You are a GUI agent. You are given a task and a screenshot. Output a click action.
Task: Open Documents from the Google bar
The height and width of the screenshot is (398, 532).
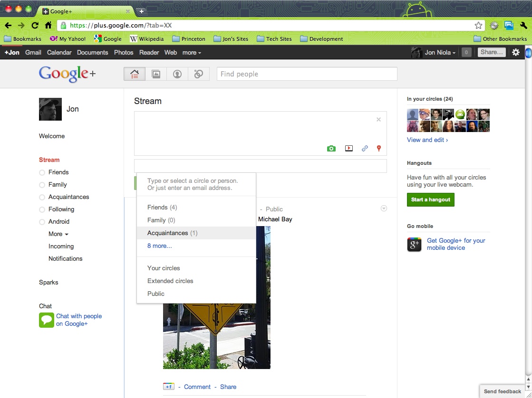pyautogui.click(x=92, y=53)
